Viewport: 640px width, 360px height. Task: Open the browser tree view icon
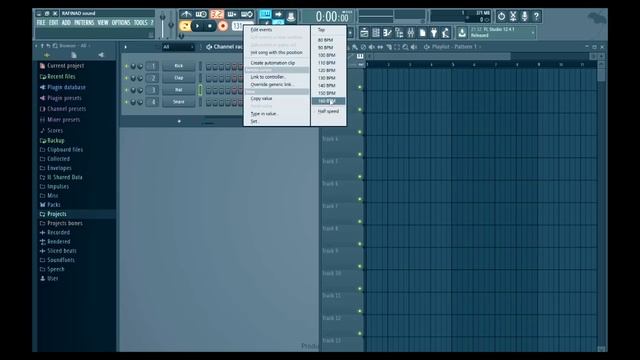pos(399,33)
